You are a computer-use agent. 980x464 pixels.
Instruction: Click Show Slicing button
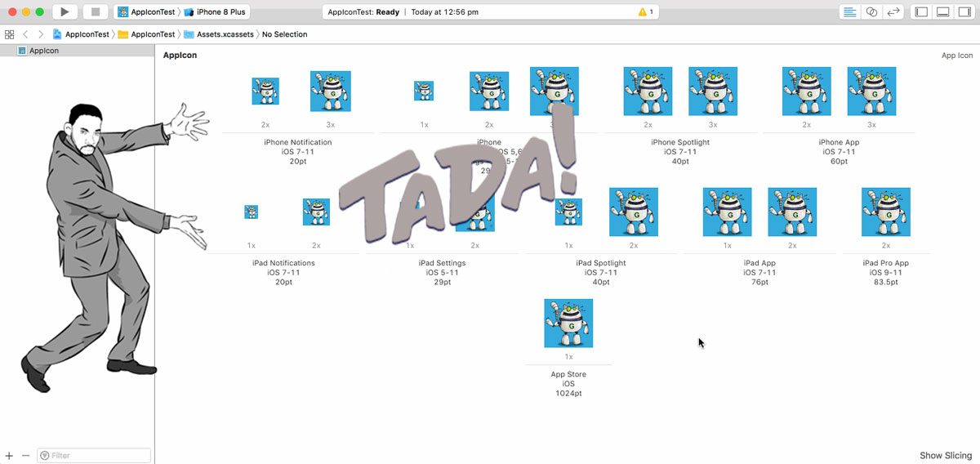[946, 456]
